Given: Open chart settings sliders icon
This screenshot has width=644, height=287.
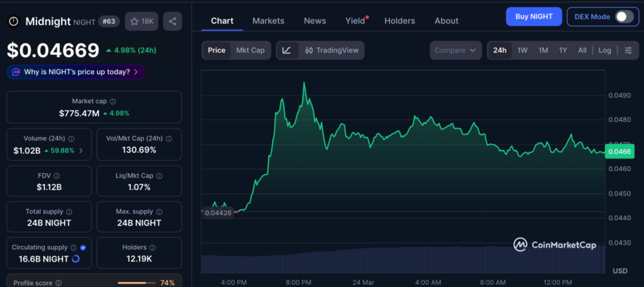Looking at the screenshot, I should point(628,50).
